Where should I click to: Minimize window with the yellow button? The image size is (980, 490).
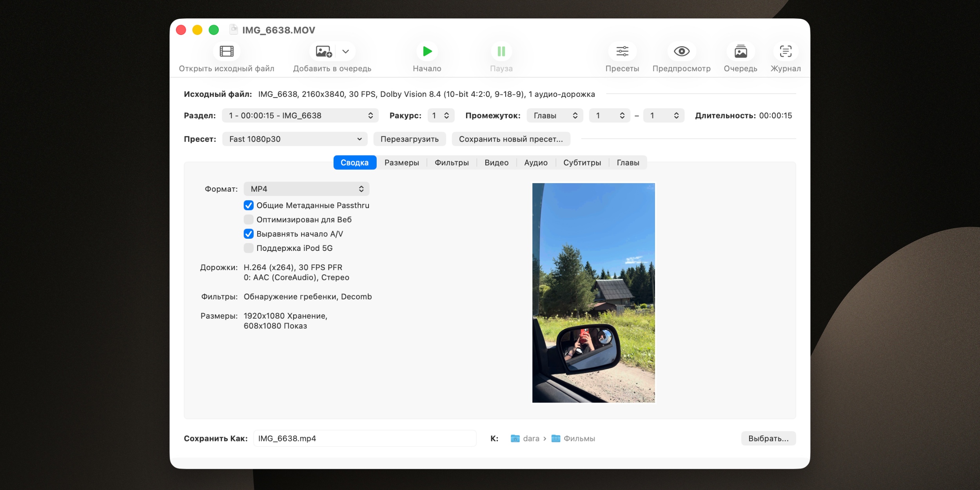click(x=197, y=30)
